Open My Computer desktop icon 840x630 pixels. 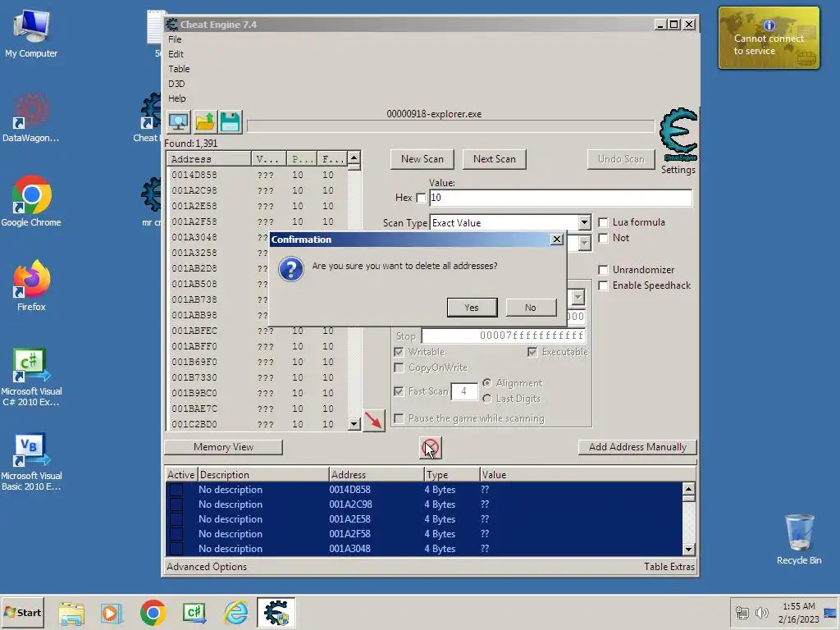point(31,33)
